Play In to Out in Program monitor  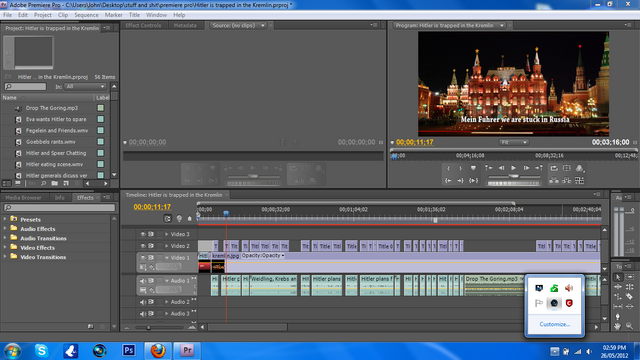pyautogui.click(x=473, y=180)
